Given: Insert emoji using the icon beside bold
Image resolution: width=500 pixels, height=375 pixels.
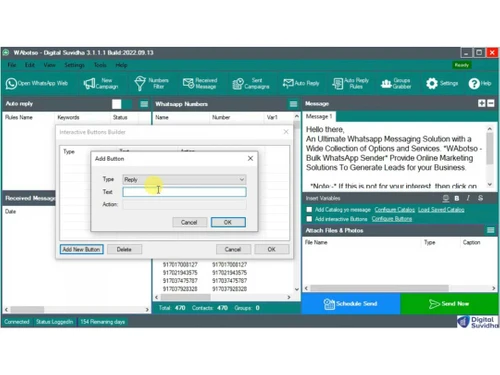Looking at the screenshot, I should (446, 198).
